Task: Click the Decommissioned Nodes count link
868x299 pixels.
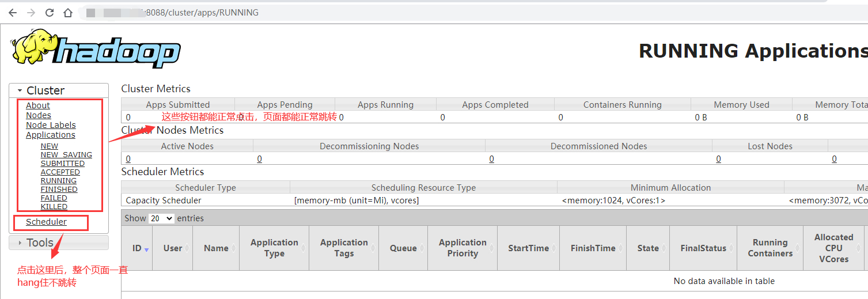Action: point(491,159)
